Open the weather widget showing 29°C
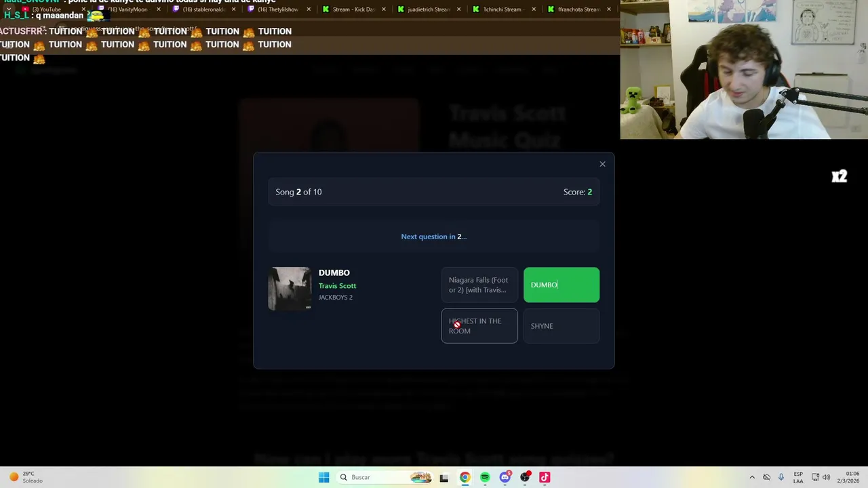Viewport: 868px width, 488px height. [x=26, y=477]
